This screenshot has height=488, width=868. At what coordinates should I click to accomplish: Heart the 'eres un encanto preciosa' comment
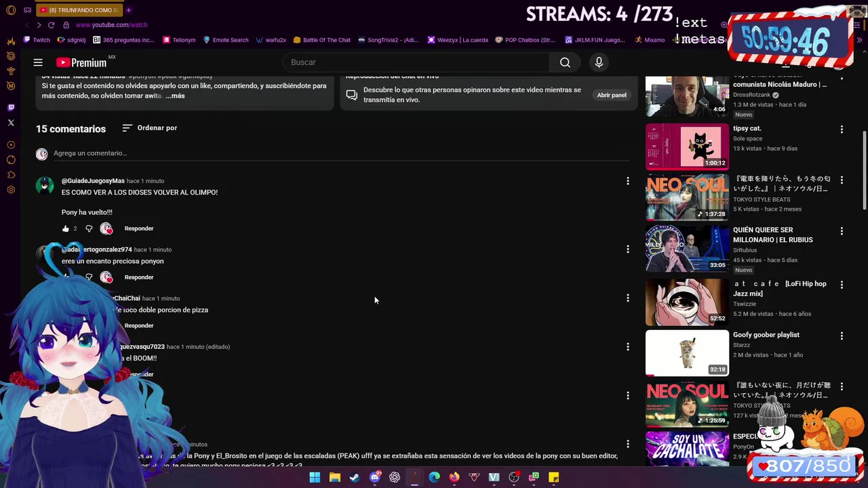tap(106, 277)
